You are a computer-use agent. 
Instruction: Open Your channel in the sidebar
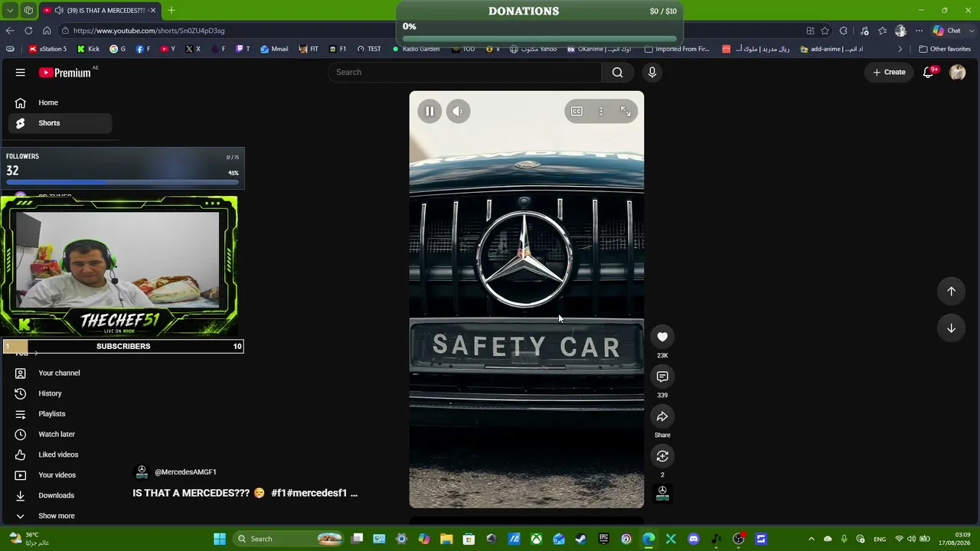(60, 373)
